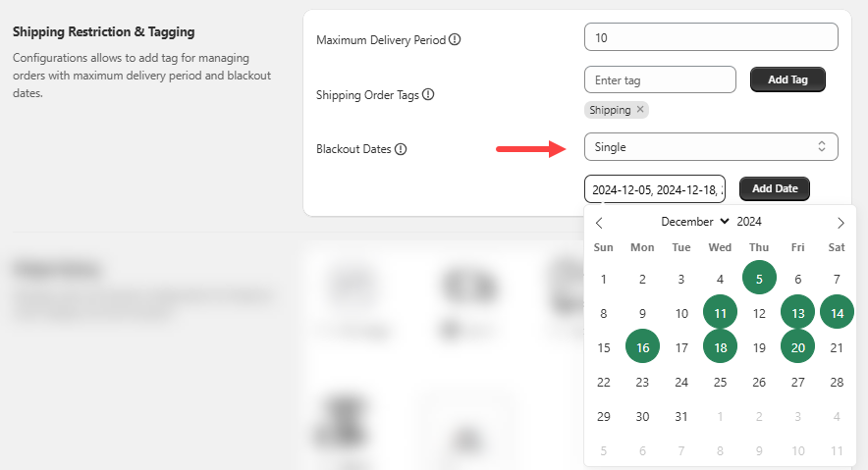This screenshot has height=470, width=868.
Task: Open the December month dropdown
Action: (x=695, y=222)
